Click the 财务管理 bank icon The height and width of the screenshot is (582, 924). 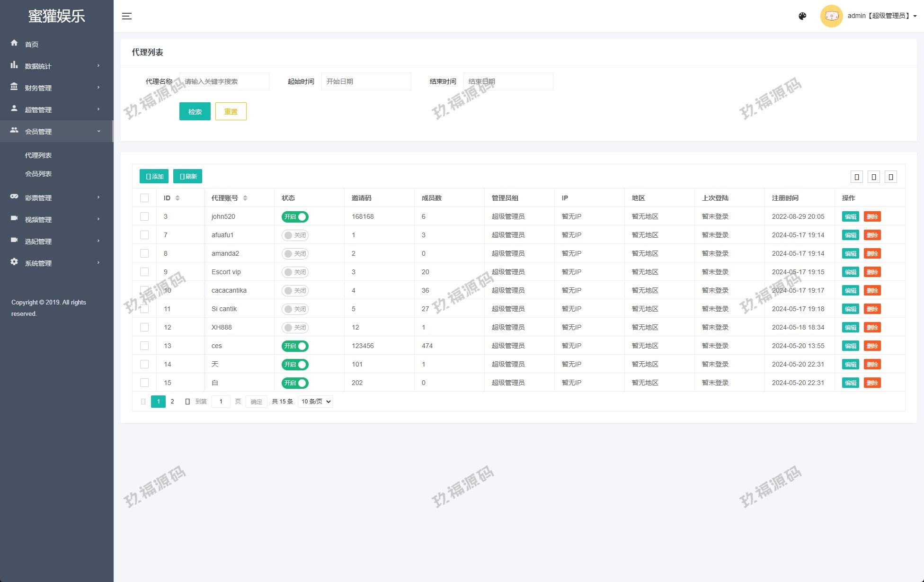tap(14, 87)
